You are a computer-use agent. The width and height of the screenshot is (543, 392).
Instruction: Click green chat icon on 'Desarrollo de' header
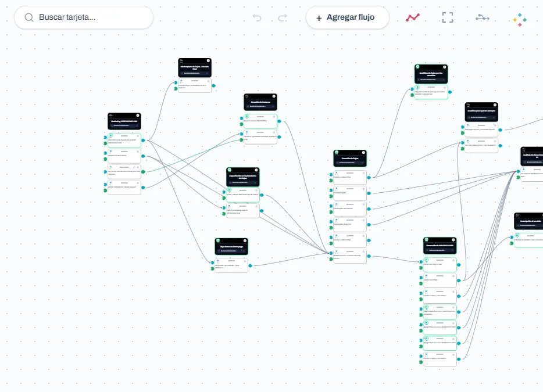tap(426, 240)
